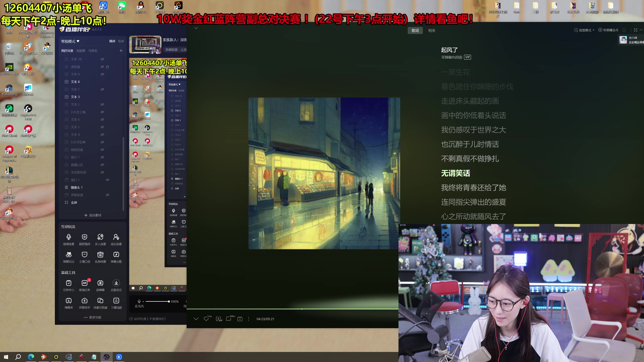Switch to 竖屏 portrait orientation

[121, 41]
